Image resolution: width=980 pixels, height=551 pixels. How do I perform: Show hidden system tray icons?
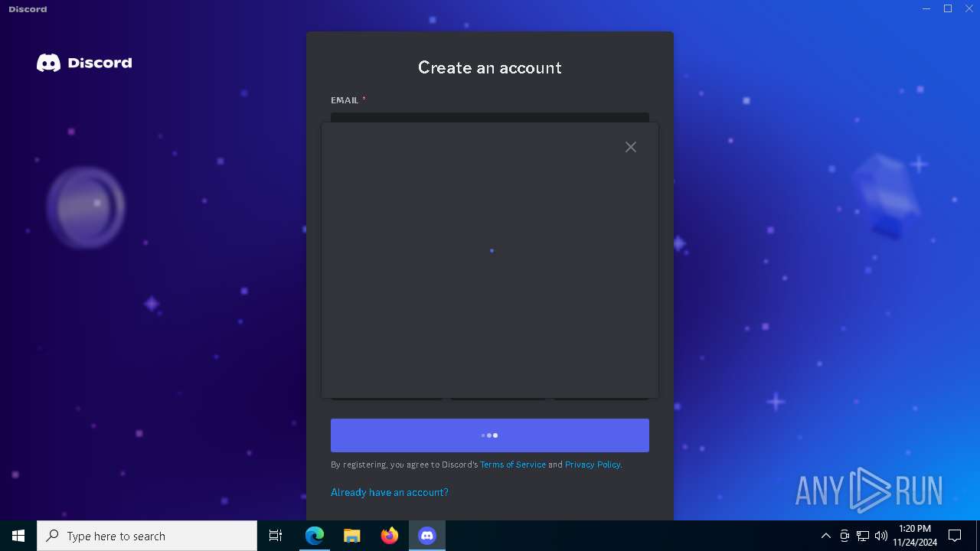coord(825,536)
